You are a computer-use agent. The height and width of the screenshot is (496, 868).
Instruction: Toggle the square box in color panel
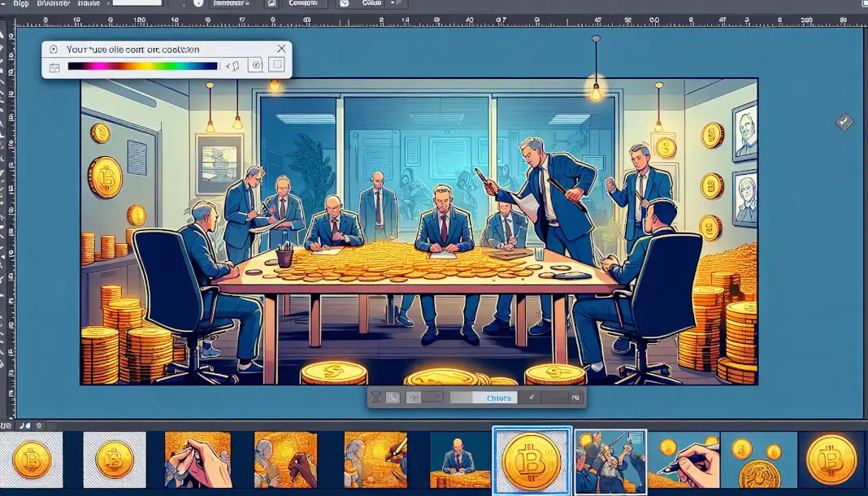point(276,65)
